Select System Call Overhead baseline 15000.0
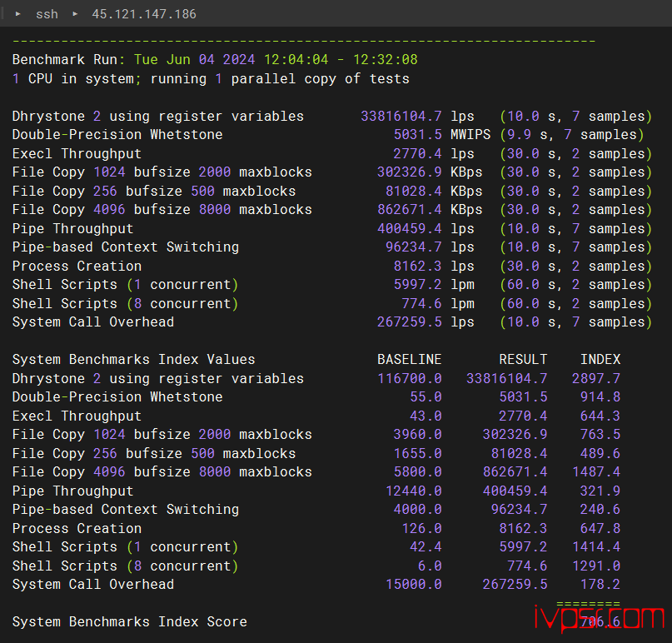 tap(414, 585)
